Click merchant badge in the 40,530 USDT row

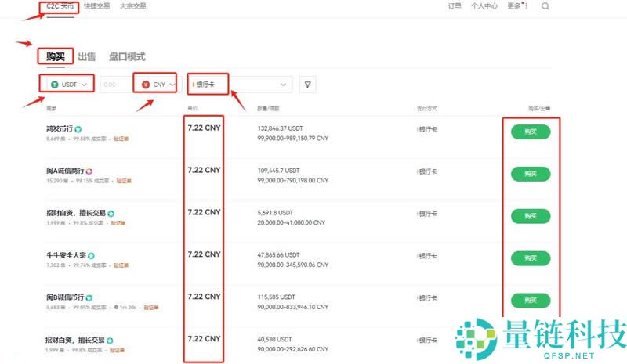pos(110,341)
